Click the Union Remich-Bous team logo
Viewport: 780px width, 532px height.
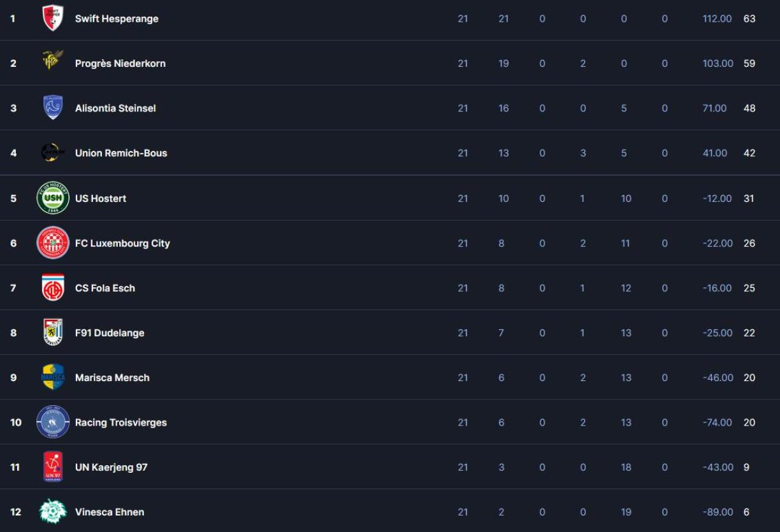point(53,153)
